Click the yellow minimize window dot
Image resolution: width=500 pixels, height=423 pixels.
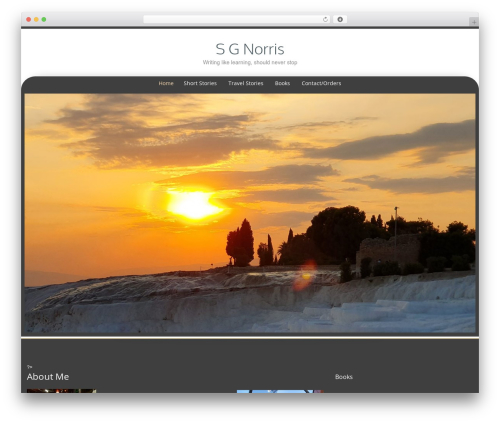36,19
